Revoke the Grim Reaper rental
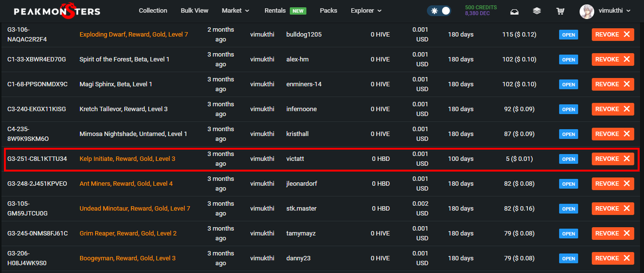This screenshot has height=273, width=644. pyautogui.click(x=613, y=233)
